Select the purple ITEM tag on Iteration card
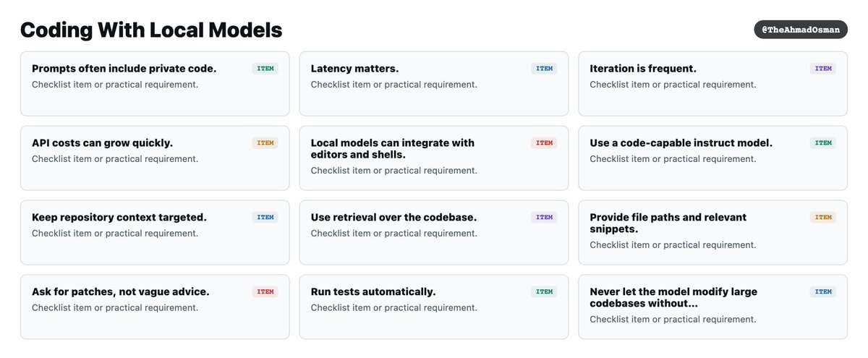Image resolution: width=868 pixels, height=358 pixels. pyautogui.click(x=823, y=69)
